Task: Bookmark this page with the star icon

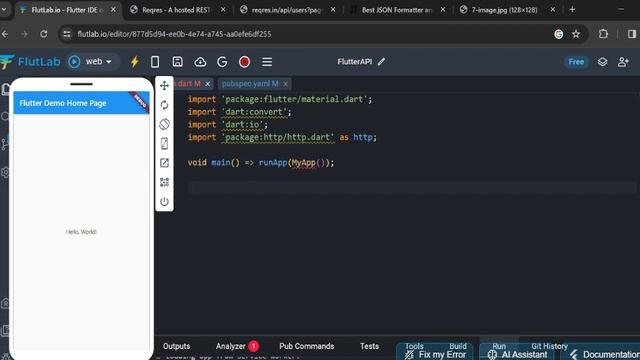Action: 576,34
